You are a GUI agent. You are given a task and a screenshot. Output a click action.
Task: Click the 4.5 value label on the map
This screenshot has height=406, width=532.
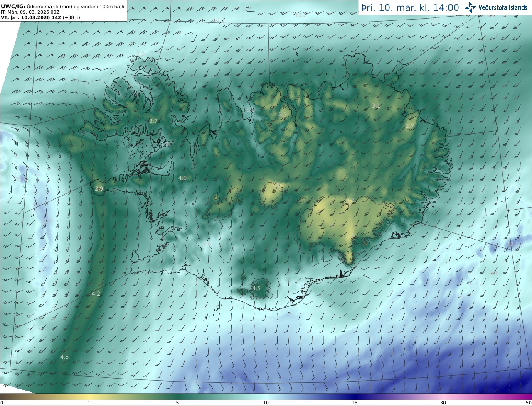coord(256,289)
